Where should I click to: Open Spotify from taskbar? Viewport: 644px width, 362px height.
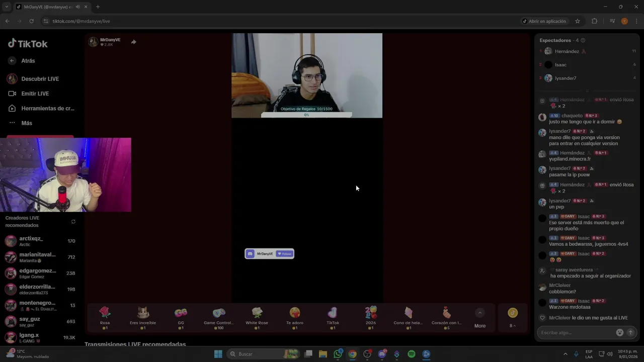[x=411, y=354]
